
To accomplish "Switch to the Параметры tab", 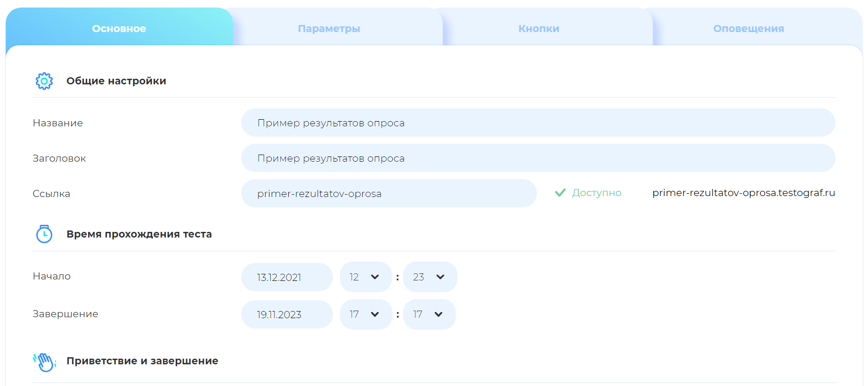I will tap(329, 29).
